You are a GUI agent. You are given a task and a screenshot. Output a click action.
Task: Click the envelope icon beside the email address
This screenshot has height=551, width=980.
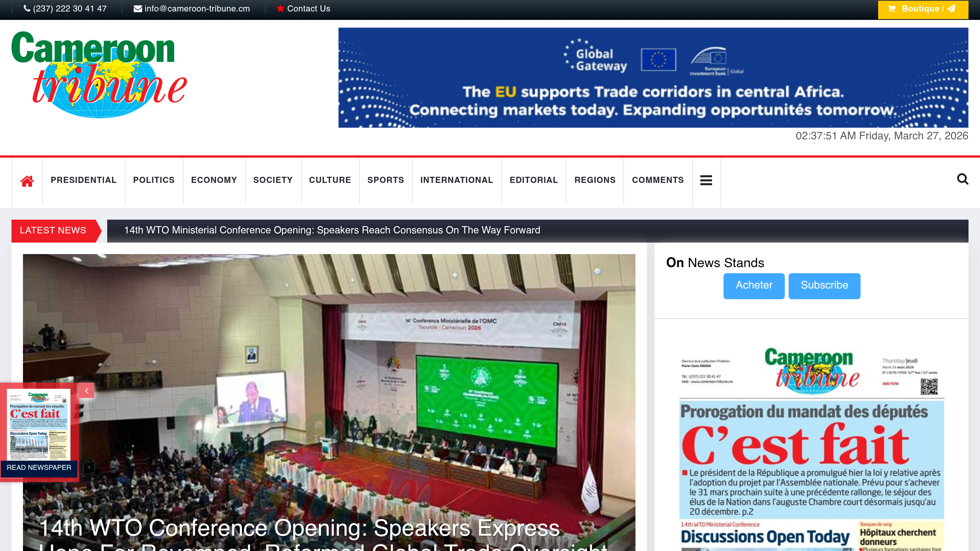click(x=137, y=8)
